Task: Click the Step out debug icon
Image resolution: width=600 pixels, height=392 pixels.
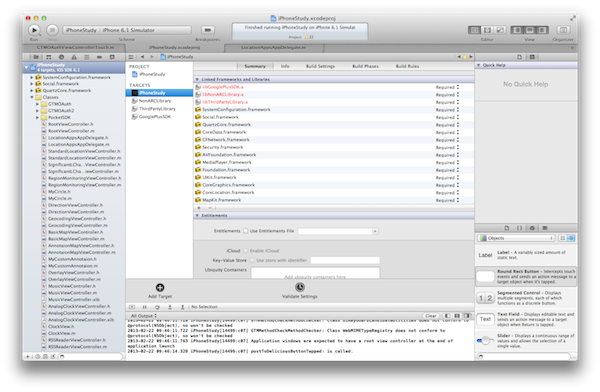Action: [x=183, y=307]
